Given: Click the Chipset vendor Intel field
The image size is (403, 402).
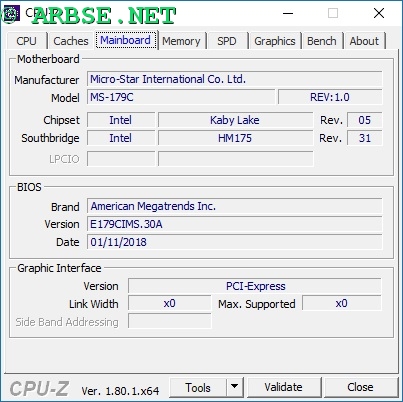Looking at the screenshot, I should coord(121,120).
